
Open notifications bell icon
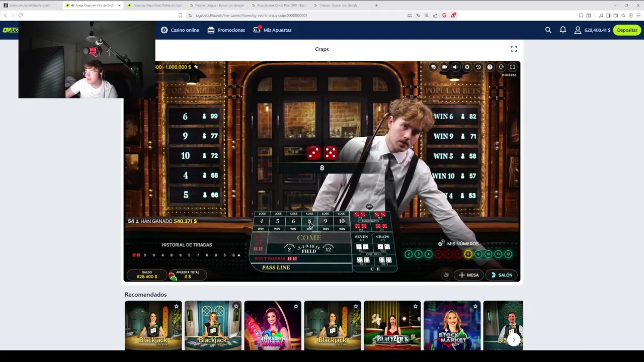point(563,30)
